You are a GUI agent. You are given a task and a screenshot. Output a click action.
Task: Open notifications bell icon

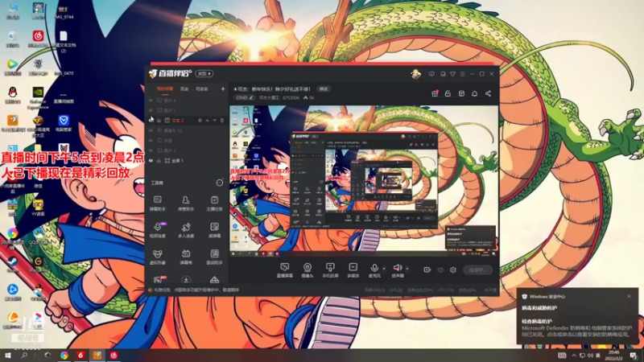tap(474, 93)
